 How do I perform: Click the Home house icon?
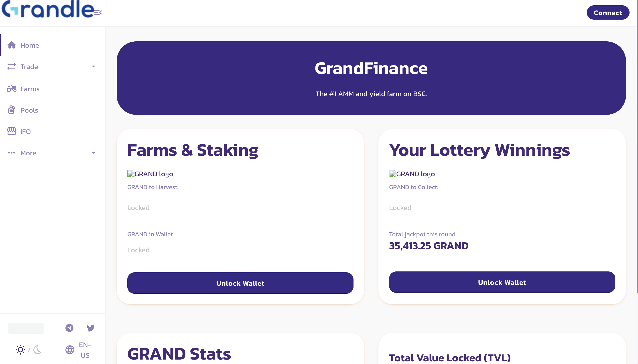(12, 45)
